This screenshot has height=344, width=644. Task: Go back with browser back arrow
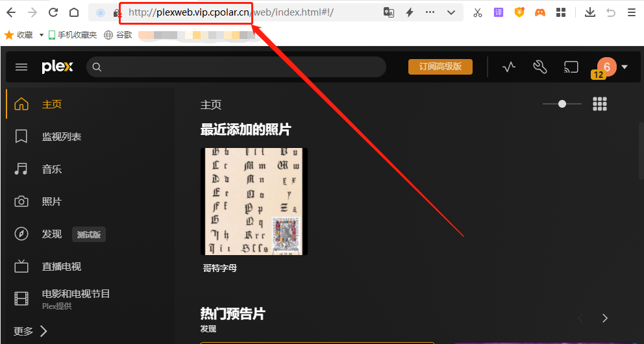(11, 13)
